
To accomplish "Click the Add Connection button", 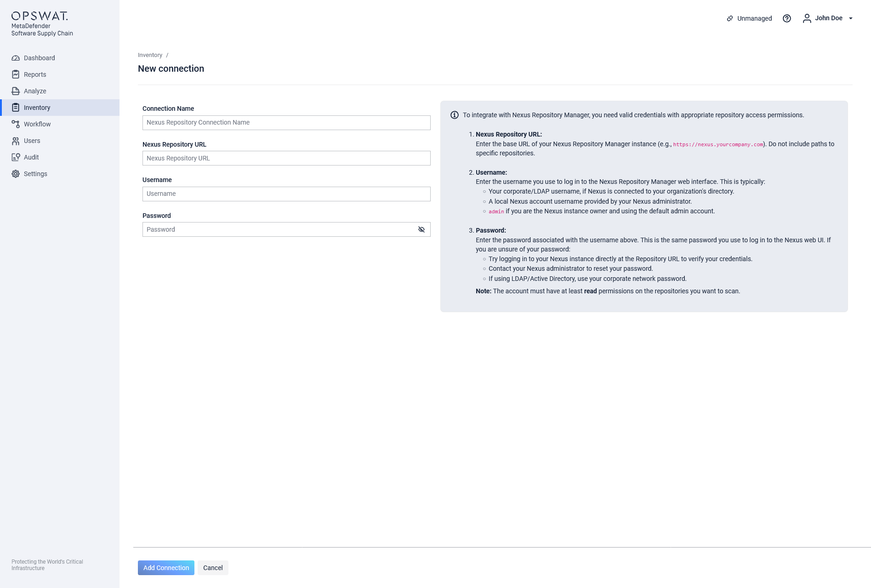I will [x=166, y=568].
